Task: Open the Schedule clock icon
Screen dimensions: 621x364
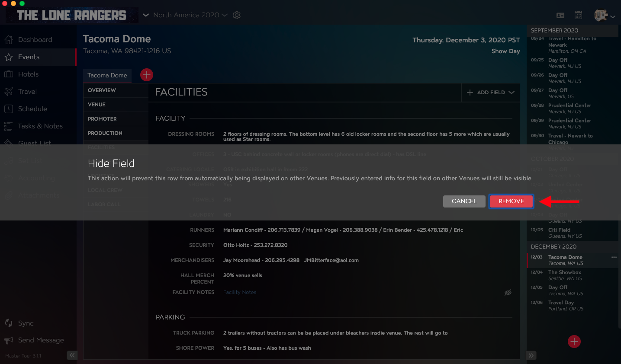Action: point(9,109)
